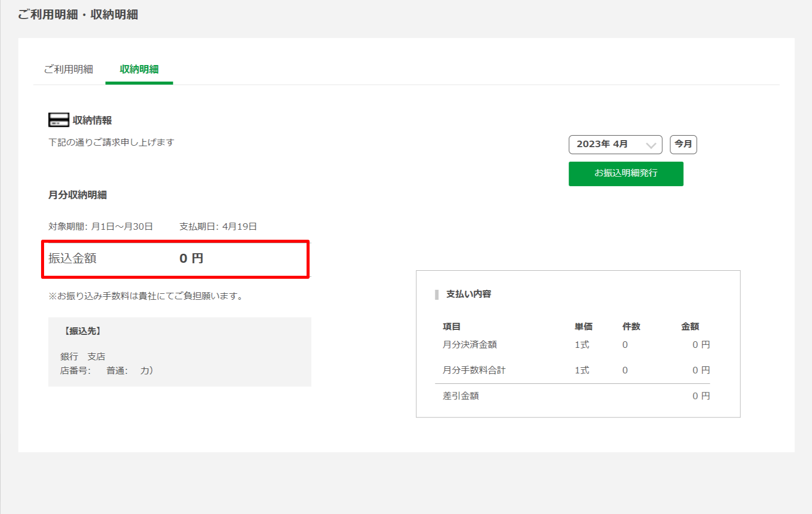This screenshot has height=514, width=812.
Task: Switch to the ご利用明細 tab
Action: click(x=69, y=69)
